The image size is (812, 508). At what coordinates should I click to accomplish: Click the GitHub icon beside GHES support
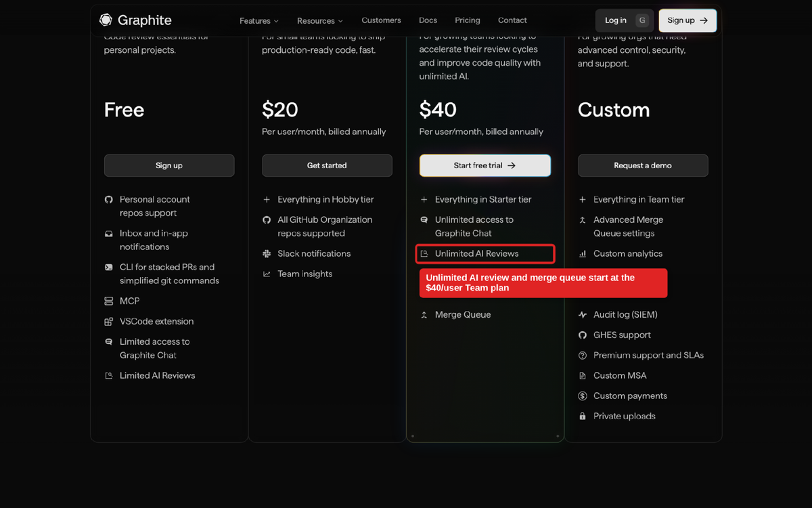point(583,335)
